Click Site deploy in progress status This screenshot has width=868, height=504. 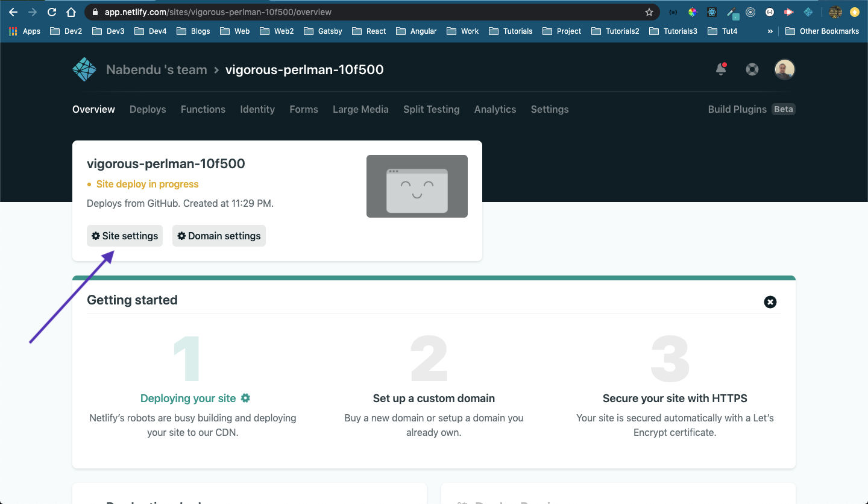point(147,184)
